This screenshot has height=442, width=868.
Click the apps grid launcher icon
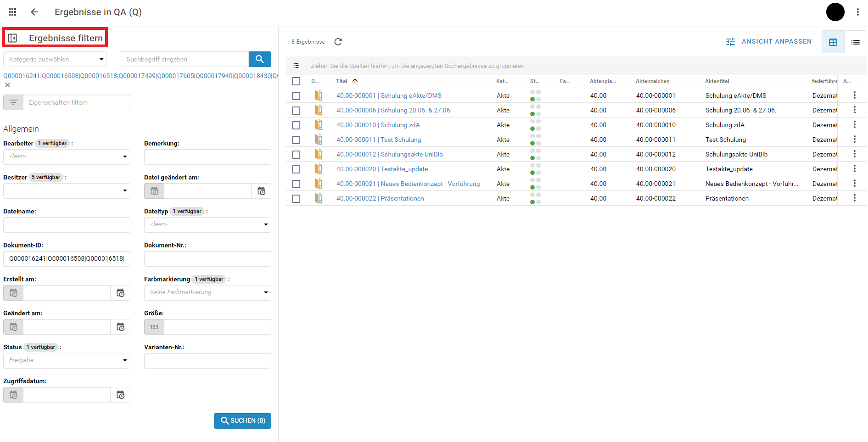point(12,12)
